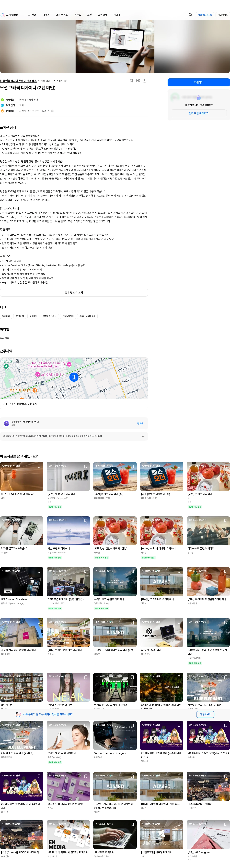
Task: Open the wanted logo home link
Action: tap(9, 15)
